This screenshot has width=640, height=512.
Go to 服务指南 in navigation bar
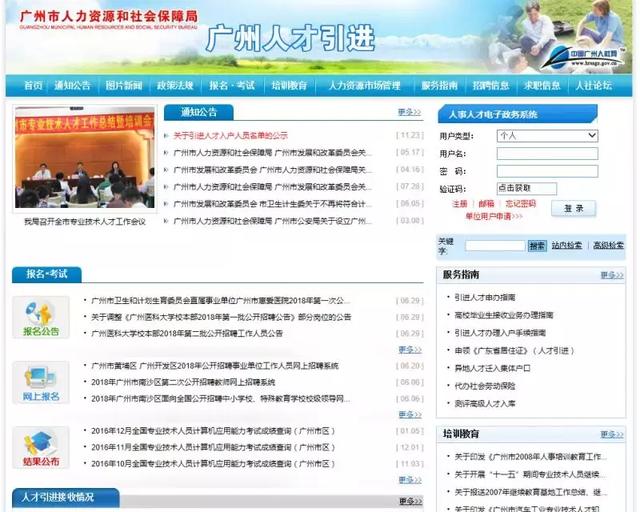point(440,85)
